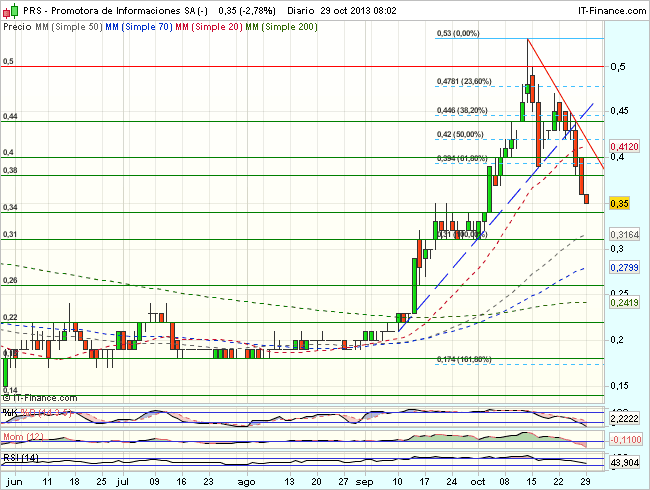
Task: Select the 0,14 support level label
Action: 10,390
